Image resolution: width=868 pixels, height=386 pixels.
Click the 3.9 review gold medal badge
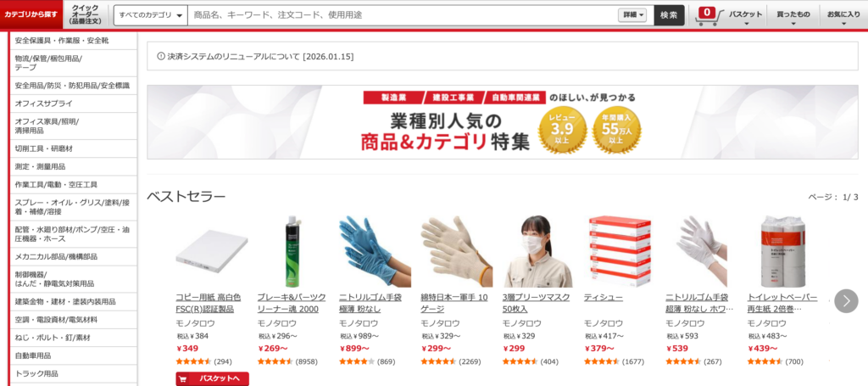click(x=562, y=129)
